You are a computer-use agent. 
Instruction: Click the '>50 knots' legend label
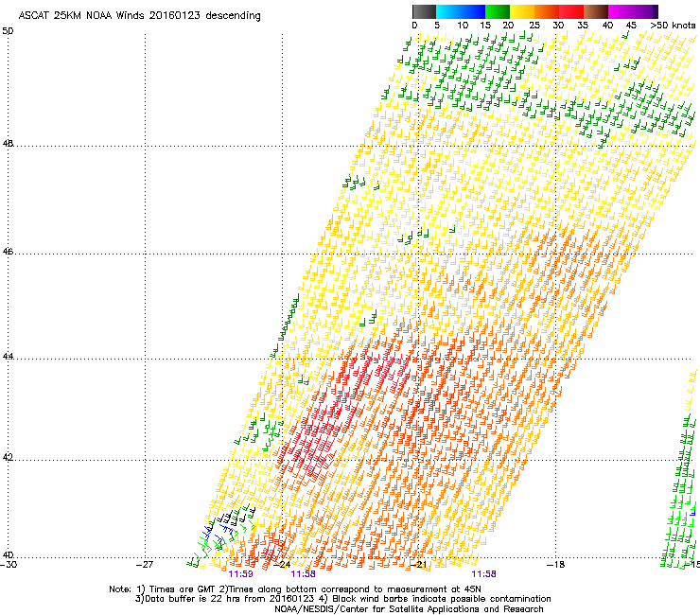point(673,26)
